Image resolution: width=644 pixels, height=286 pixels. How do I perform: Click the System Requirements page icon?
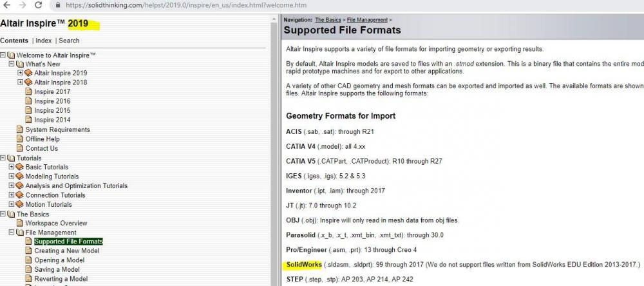click(20, 129)
